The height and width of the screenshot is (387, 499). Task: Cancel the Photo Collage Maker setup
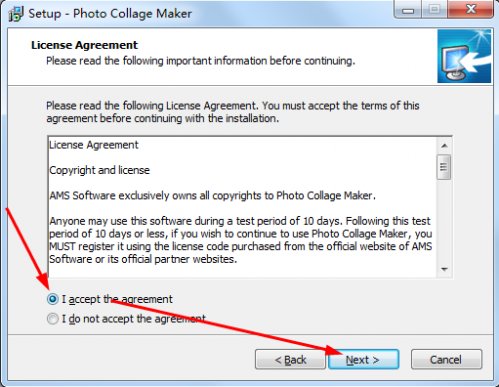[x=446, y=359]
